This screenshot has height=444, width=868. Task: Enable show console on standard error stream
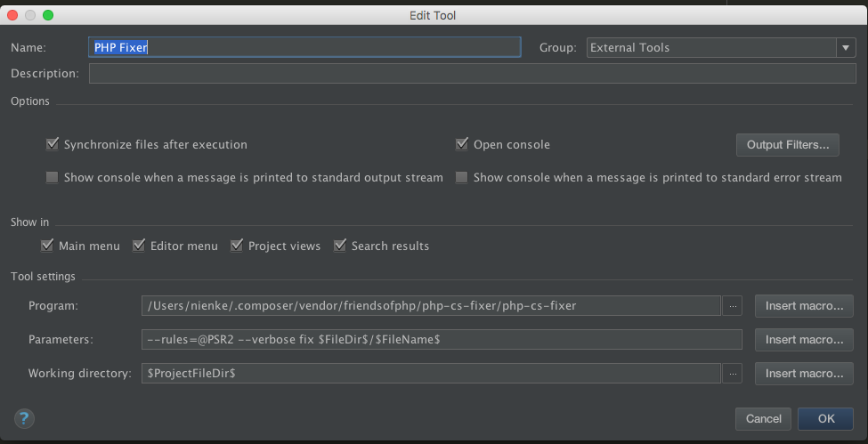tap(461, 178)
